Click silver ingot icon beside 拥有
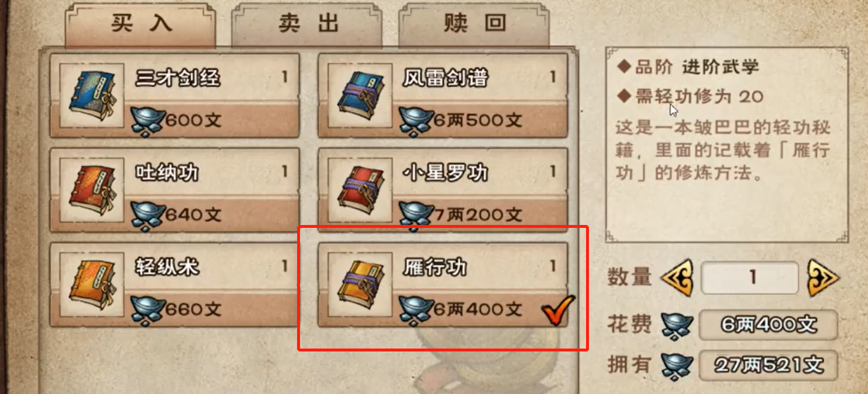Image resolution: width=868 pixels, height=394 pixels. (x=676, y=365)
